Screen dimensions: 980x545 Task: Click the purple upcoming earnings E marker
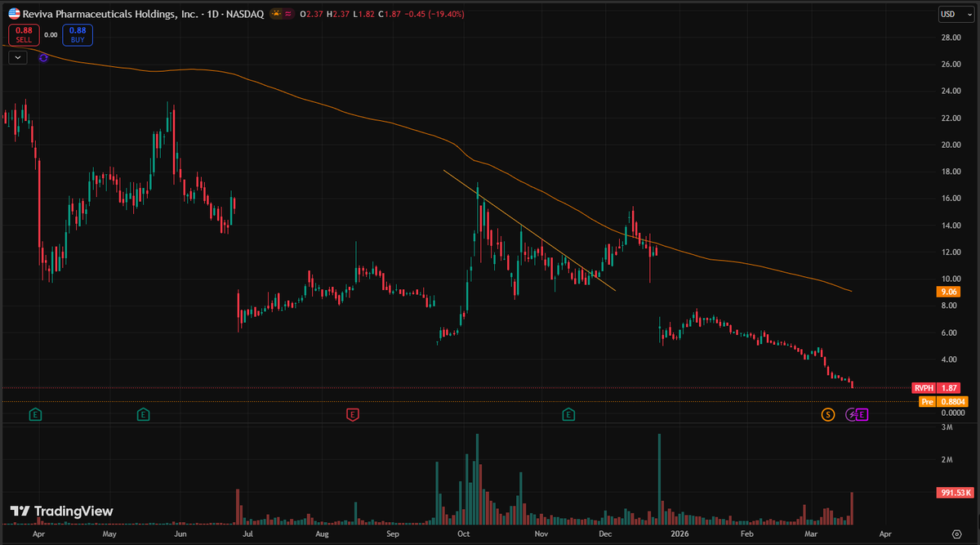[x=862, y=415]
